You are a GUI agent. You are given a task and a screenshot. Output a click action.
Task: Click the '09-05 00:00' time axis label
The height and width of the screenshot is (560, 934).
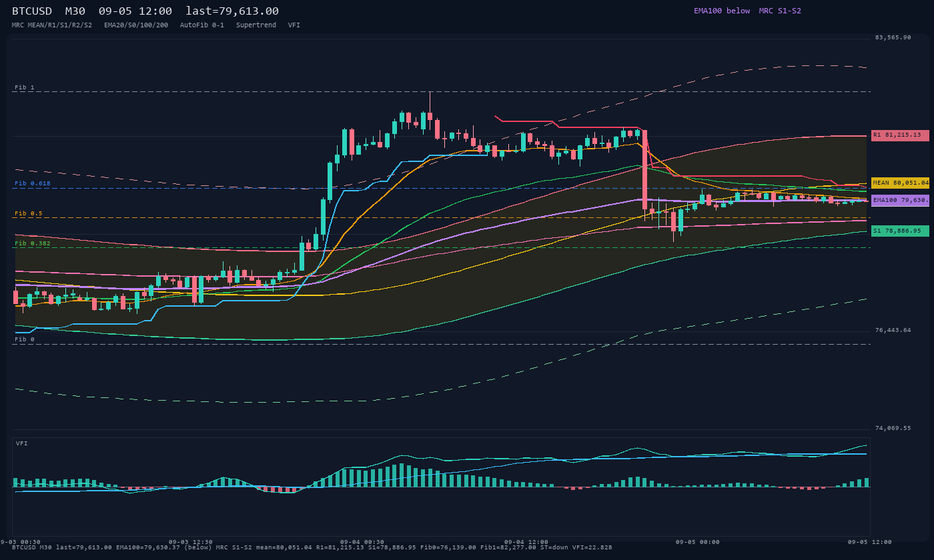(698, 542)
